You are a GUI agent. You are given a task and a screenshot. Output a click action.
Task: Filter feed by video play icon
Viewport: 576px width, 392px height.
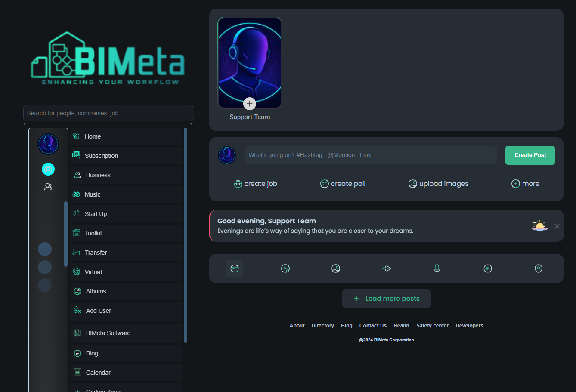tap(387, 269)
